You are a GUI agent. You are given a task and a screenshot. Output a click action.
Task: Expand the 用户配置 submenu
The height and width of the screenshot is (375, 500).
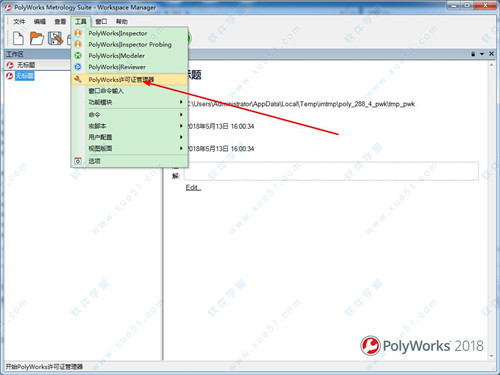(130, 137)
